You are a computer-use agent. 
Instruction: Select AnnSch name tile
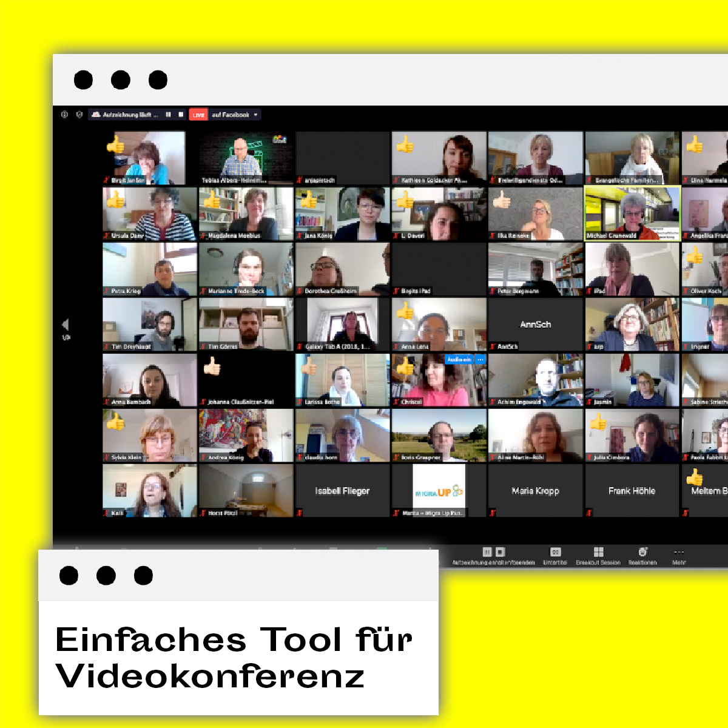coord(535,325)
